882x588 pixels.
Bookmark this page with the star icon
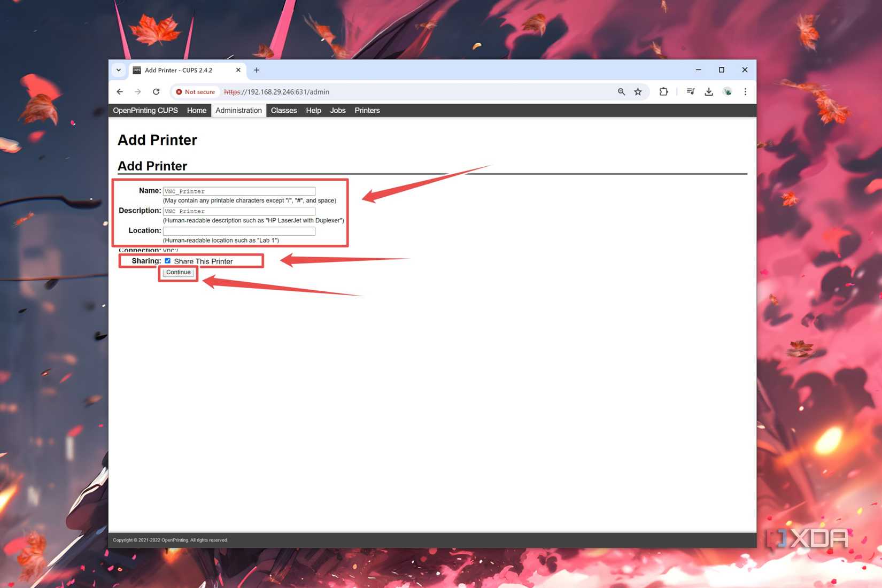638,92
